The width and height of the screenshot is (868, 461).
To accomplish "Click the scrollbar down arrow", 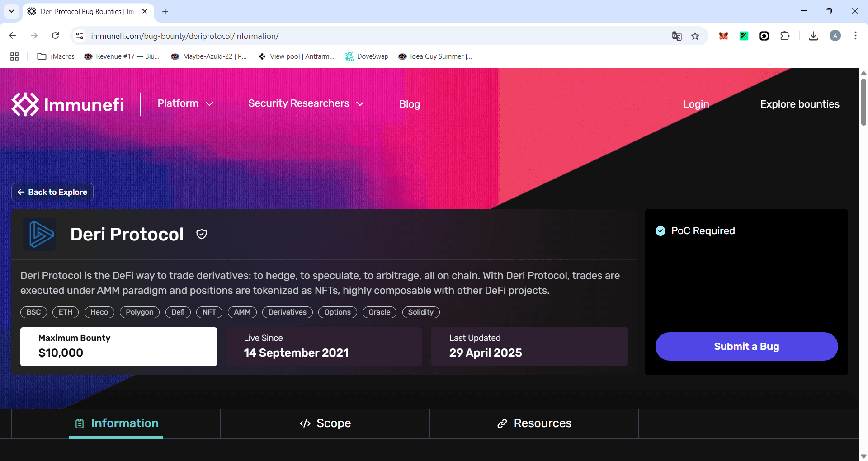I will 863,456.
